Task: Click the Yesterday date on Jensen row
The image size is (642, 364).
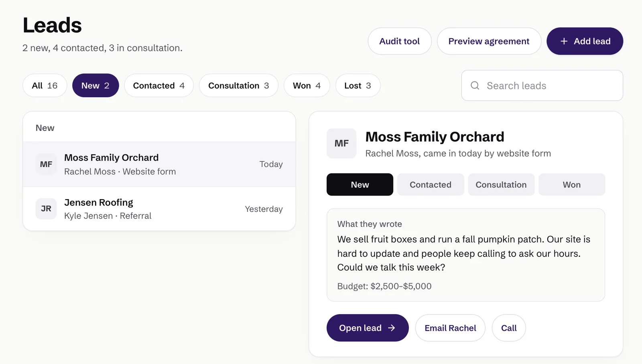Action: pos(264,209)
